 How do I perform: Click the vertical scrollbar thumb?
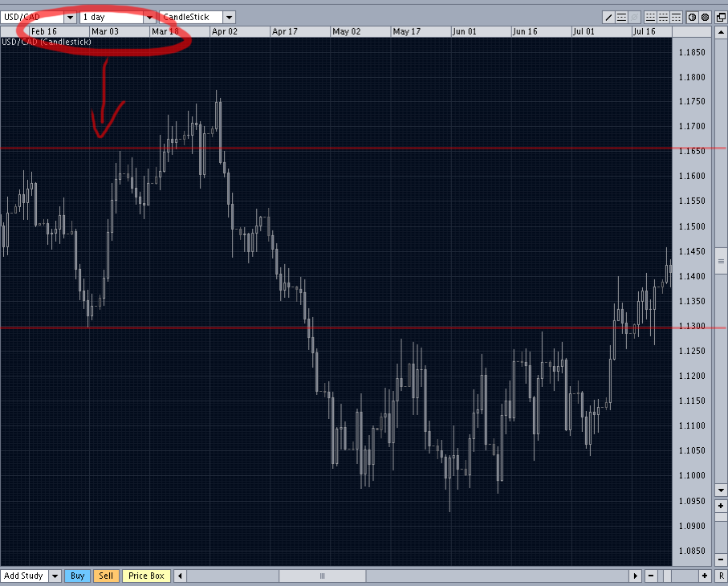tap(721, 262)
